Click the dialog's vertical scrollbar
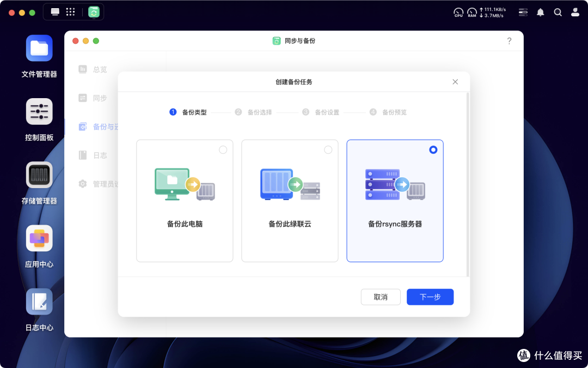 tap(467, 184)
